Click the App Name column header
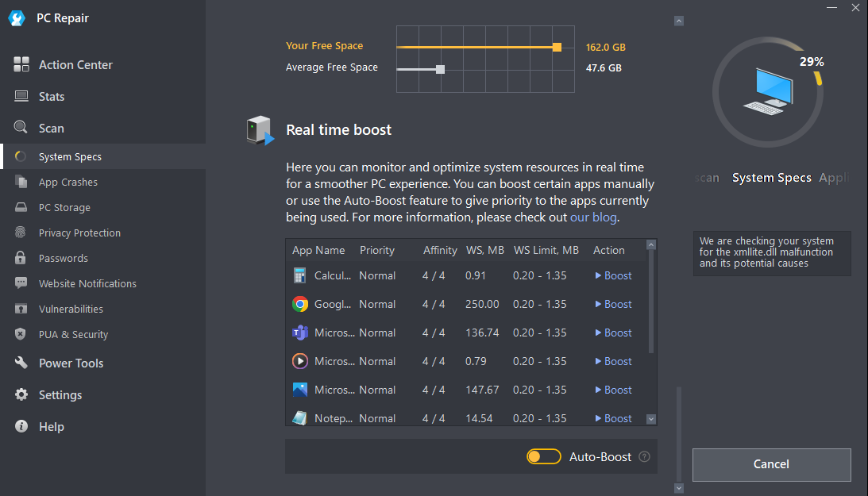 (318, 251)
